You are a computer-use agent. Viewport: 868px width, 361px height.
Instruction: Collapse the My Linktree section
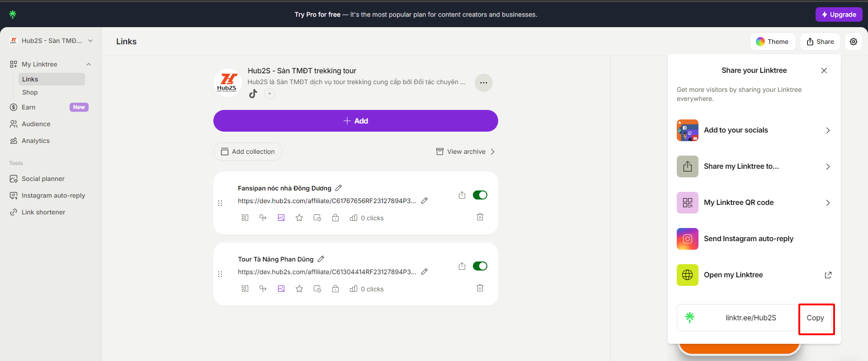89,64
